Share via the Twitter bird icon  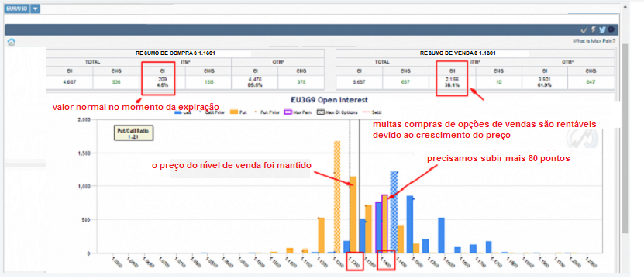coord(602,29)
